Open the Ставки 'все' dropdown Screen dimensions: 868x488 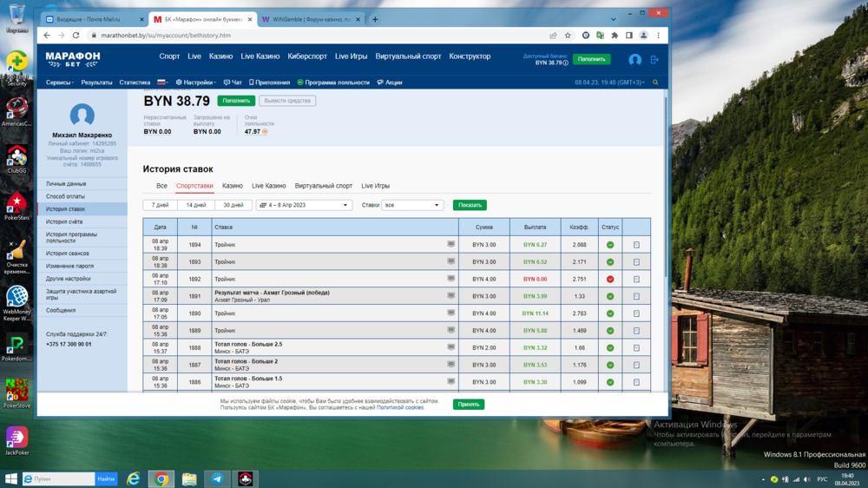412,205
